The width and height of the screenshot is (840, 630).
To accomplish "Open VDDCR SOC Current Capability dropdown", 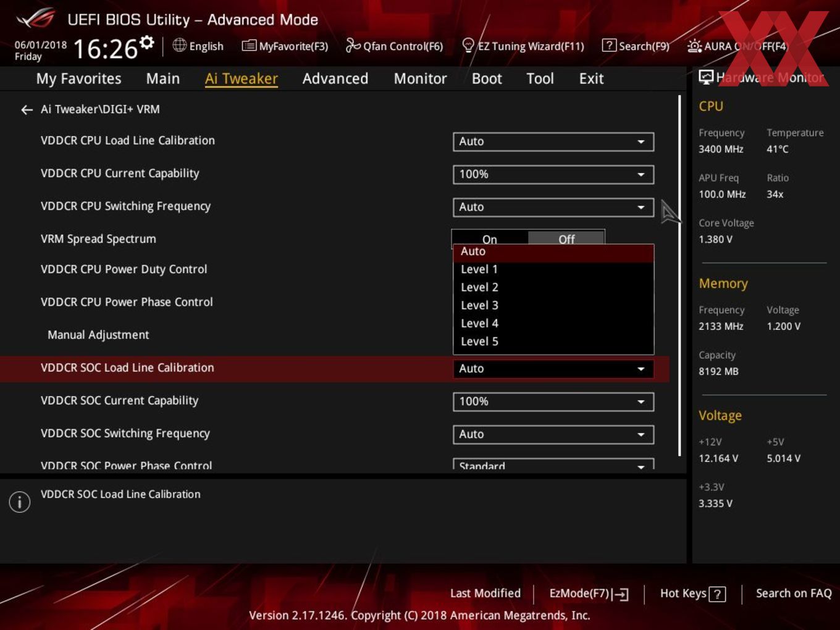I will [x=553, y=401].
